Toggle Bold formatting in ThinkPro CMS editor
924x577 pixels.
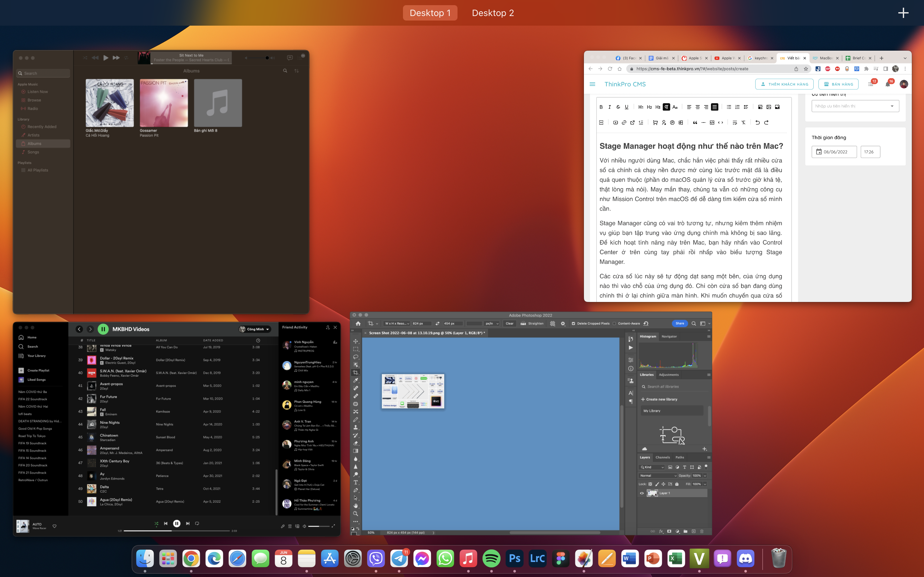coord(601,107)
